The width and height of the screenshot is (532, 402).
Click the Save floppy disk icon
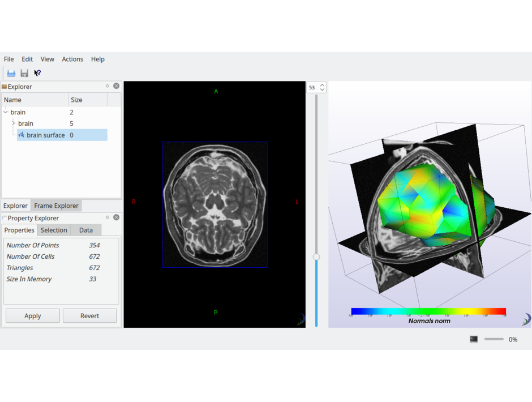pos(24,73)
